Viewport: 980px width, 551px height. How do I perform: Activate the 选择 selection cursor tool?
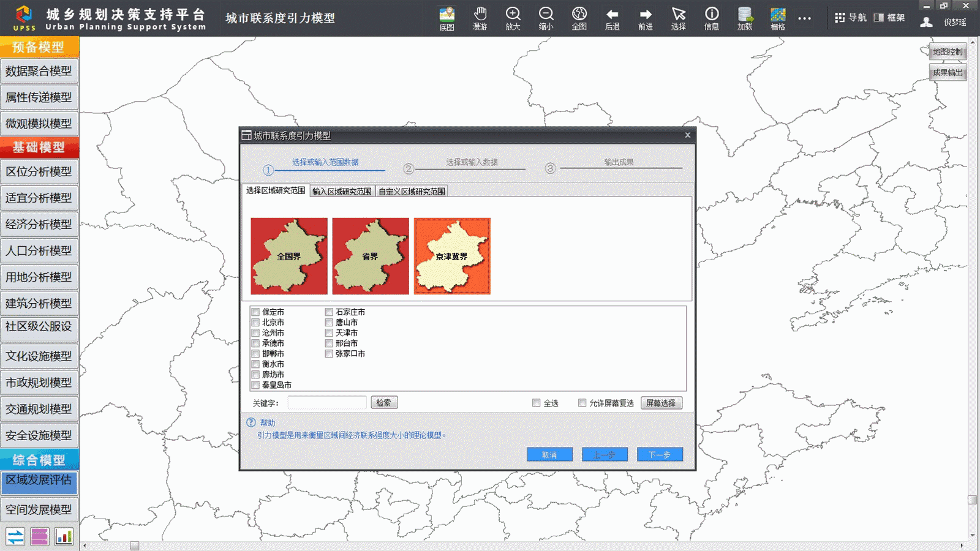point(679,18)
